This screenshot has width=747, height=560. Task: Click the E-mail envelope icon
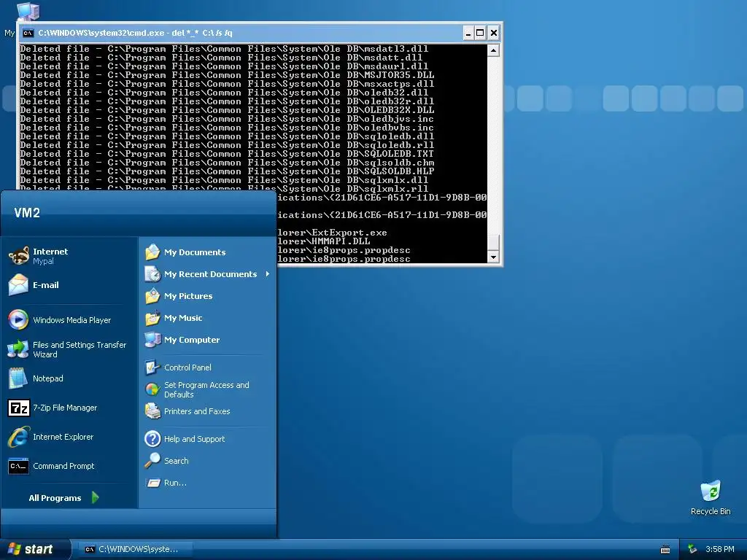18,285
